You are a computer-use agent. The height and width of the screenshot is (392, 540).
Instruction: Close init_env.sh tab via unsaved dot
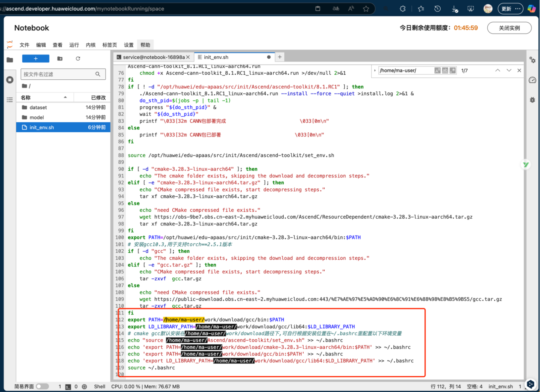[269, 57]
